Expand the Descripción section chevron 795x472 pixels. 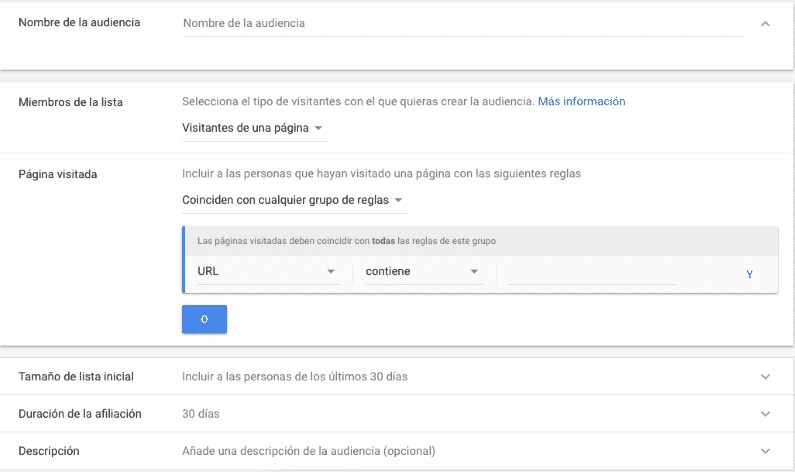tap(765, 451)
